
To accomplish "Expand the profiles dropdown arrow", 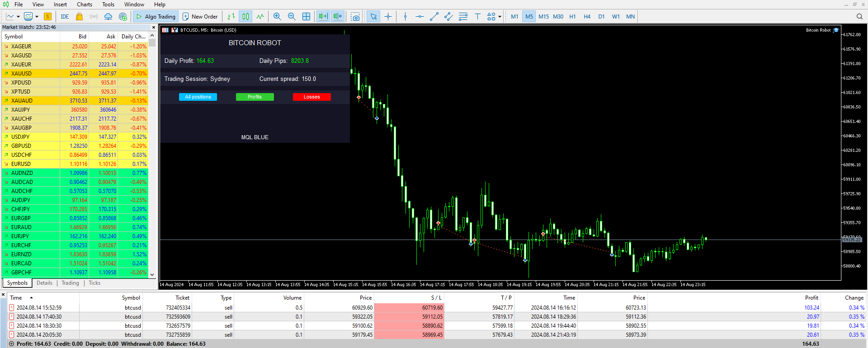I will [x=37, y=17].
